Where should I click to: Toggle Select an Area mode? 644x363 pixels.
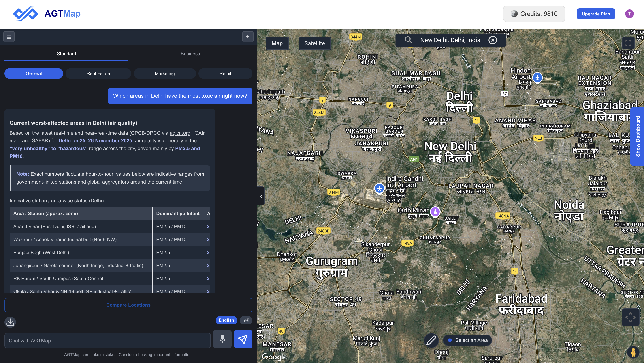(x=467, y=340)
